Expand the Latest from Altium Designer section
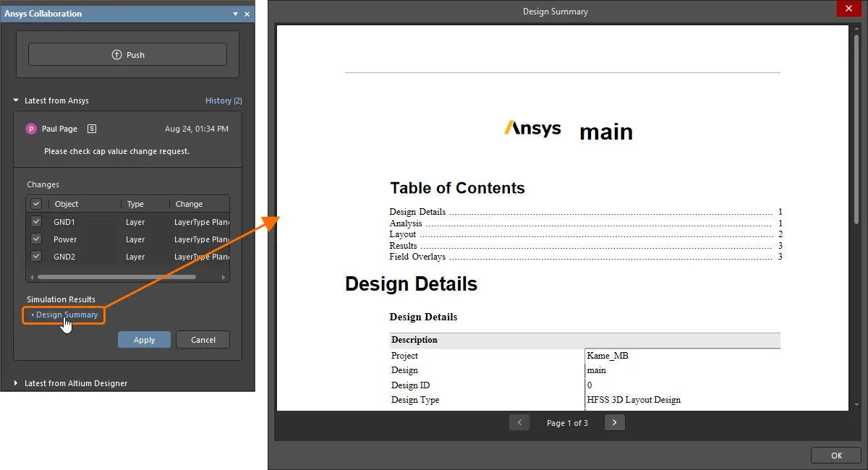 pos(16,383)
